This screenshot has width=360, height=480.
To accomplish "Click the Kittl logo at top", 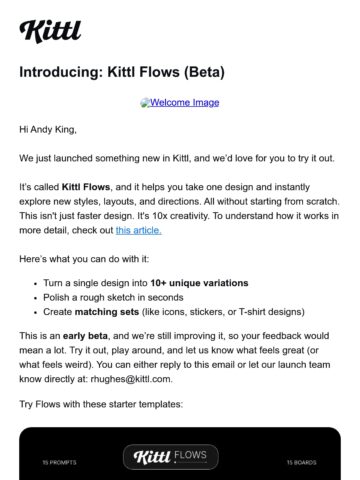I will coord(50,32).
